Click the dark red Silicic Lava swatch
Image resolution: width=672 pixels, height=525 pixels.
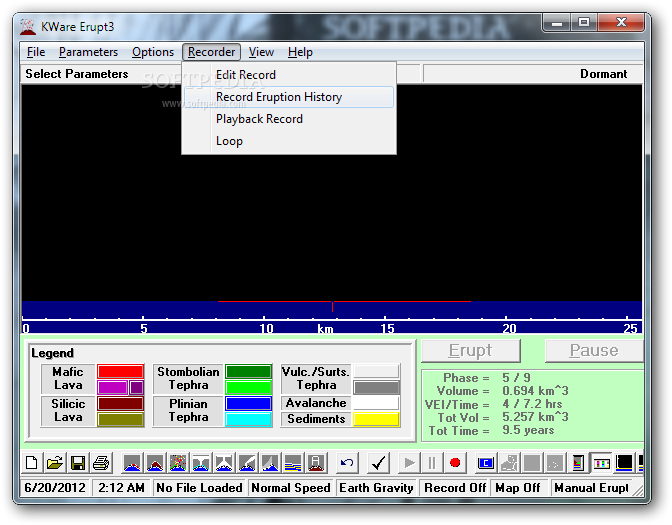[120, 403]
